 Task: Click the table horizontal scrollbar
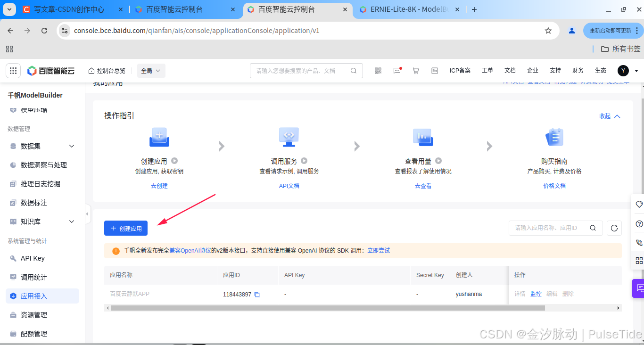coord(328,308)
